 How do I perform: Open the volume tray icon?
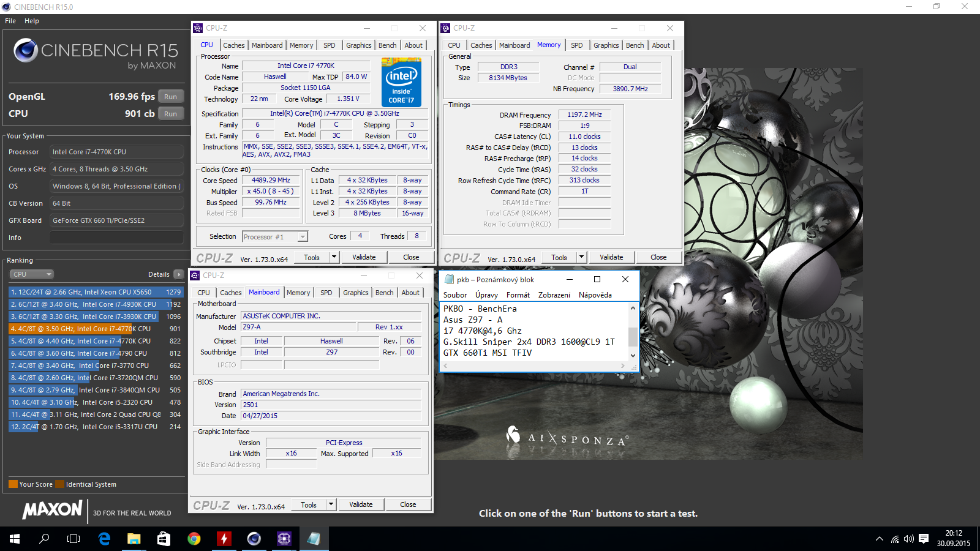coord(909,539)
